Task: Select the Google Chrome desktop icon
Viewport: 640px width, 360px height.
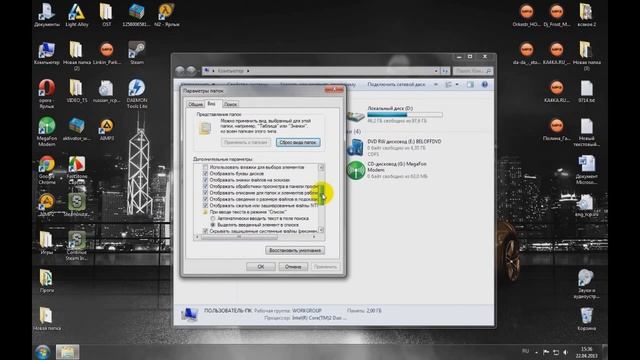Action: (47, 170)
